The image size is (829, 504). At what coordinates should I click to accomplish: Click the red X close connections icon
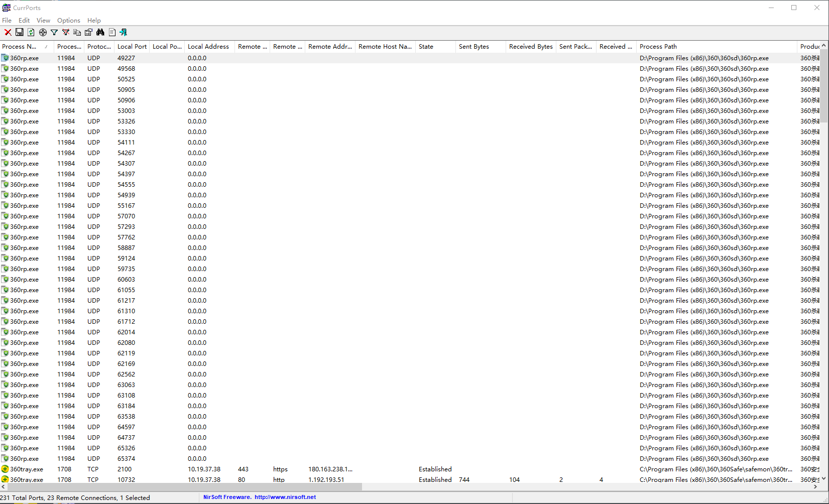click(x=8, y=32)
